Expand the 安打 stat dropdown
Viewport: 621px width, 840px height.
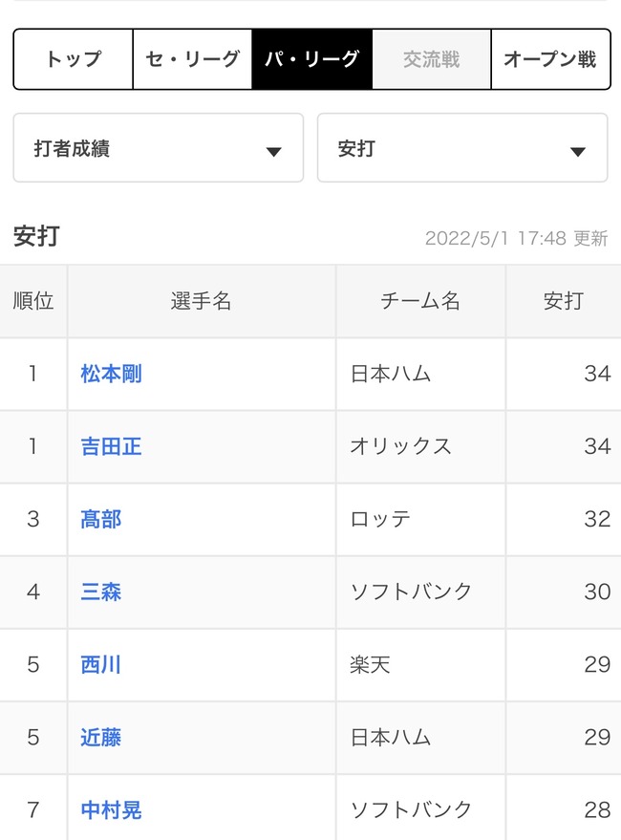point(462,148)
